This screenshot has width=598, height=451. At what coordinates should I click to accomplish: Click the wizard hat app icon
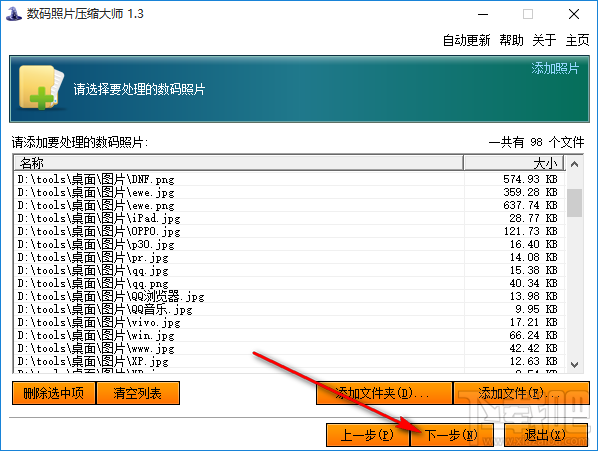coord(13,14)
